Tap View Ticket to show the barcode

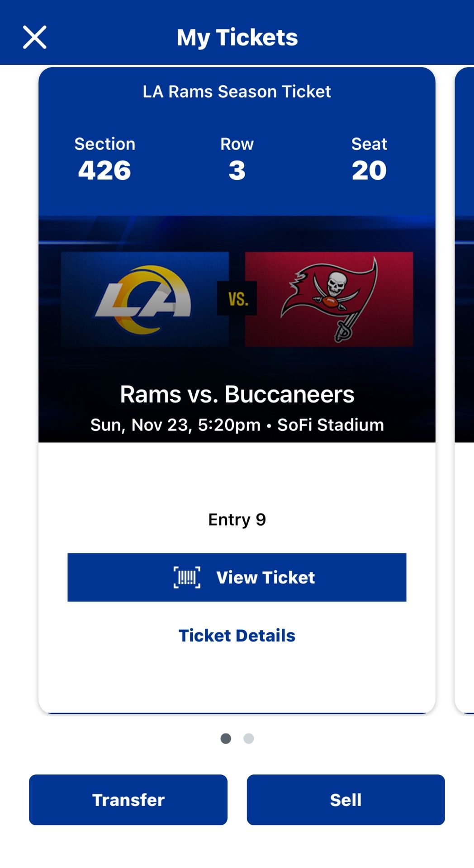[237, 577]
